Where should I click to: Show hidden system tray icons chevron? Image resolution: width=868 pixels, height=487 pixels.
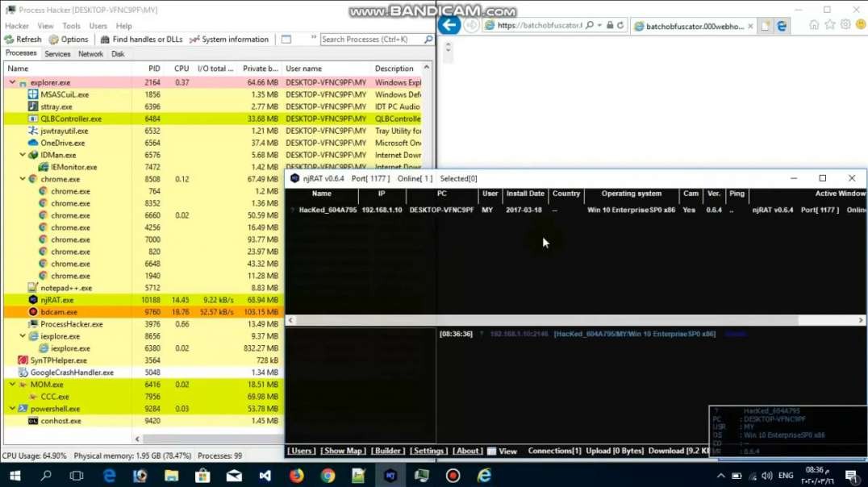click(720, 476)
